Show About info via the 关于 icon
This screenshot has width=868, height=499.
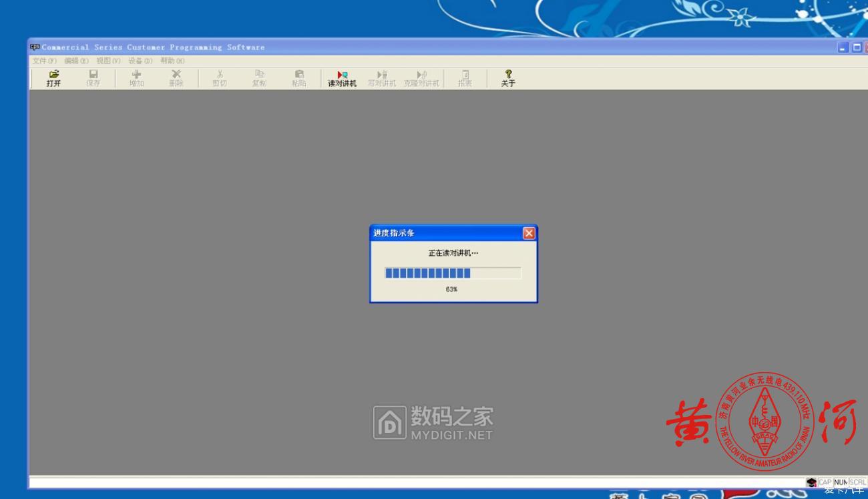(x=507, y=78)
